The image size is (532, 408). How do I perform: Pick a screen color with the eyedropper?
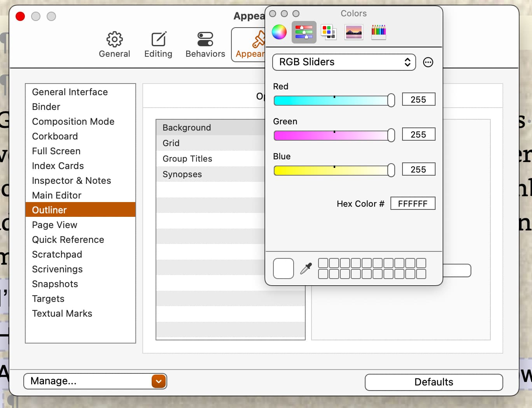(306, 269)
